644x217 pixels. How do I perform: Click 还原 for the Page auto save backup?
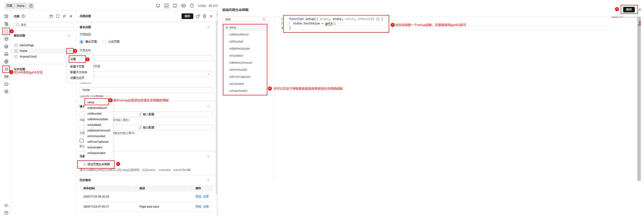tap(206, 207)
